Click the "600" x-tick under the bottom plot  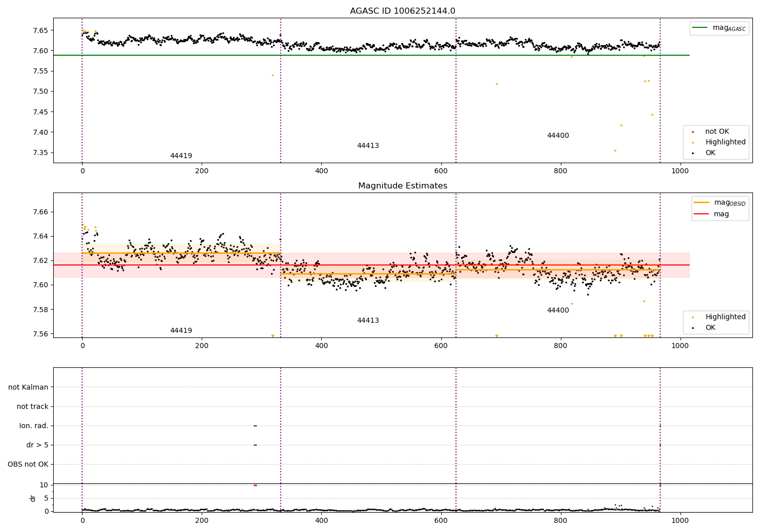(441, 520)
